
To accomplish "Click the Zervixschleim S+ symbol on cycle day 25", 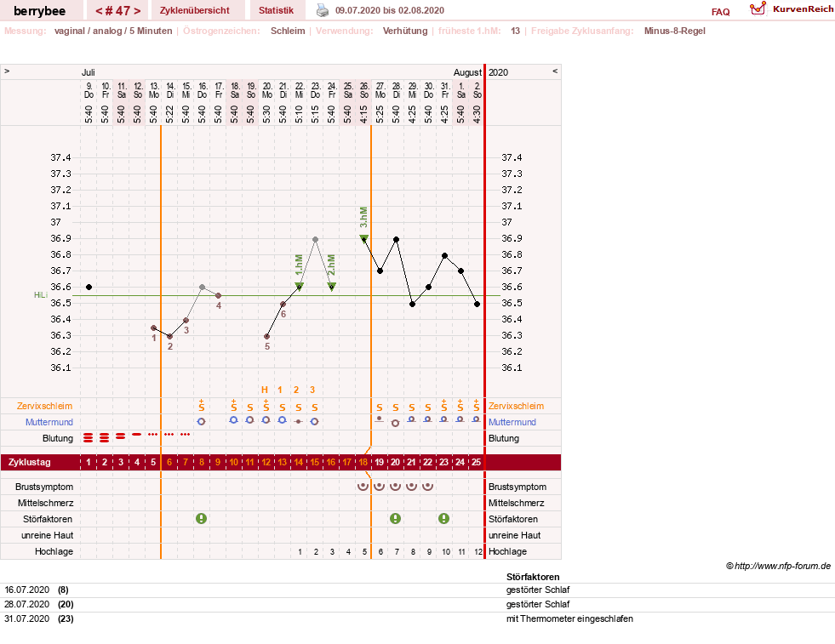I will click(476, 405).
